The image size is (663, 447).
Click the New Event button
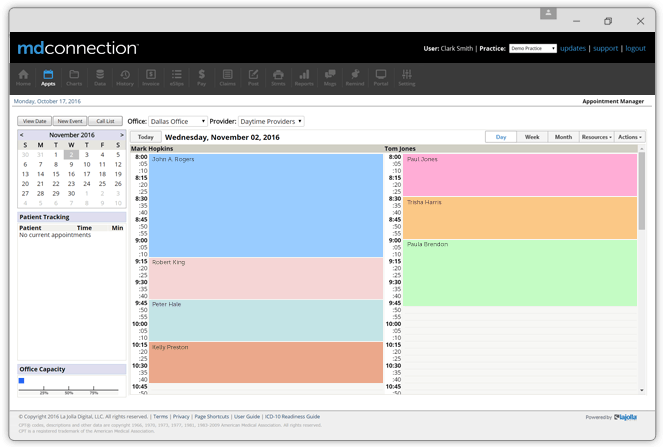coord(70,121)
